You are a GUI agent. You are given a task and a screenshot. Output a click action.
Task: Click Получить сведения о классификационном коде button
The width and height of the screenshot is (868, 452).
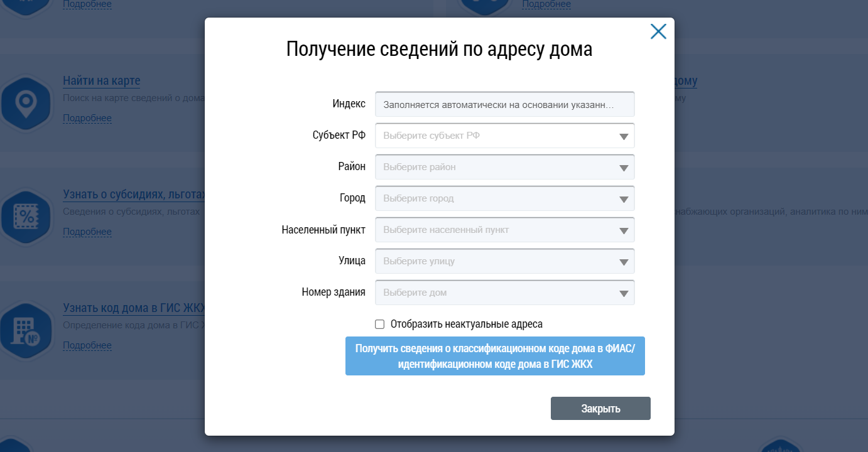[495, 356]
